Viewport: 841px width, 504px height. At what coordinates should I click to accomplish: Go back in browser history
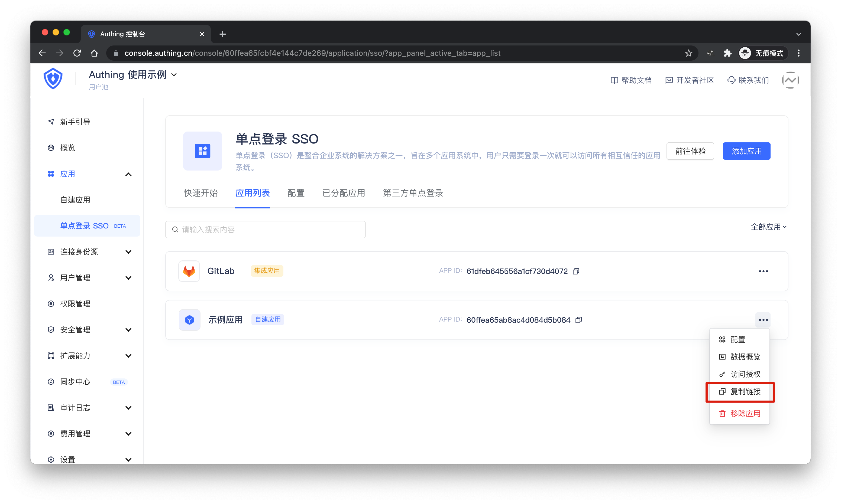coord(42,53)
